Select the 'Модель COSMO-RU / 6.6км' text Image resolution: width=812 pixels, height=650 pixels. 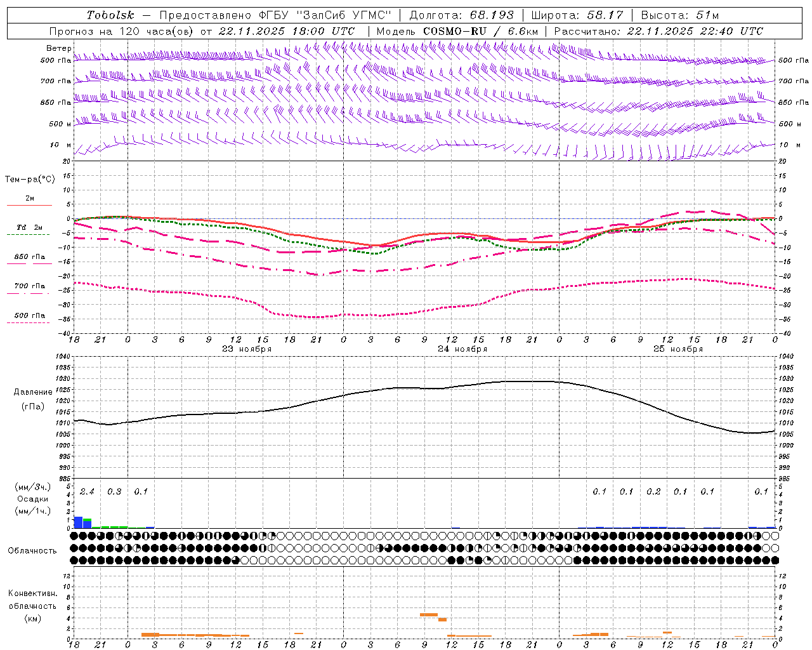click(457, 31)
